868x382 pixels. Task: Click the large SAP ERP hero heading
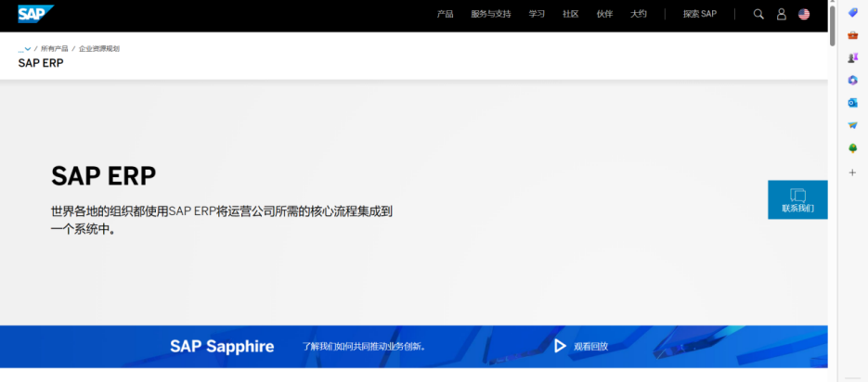(104, 176)
